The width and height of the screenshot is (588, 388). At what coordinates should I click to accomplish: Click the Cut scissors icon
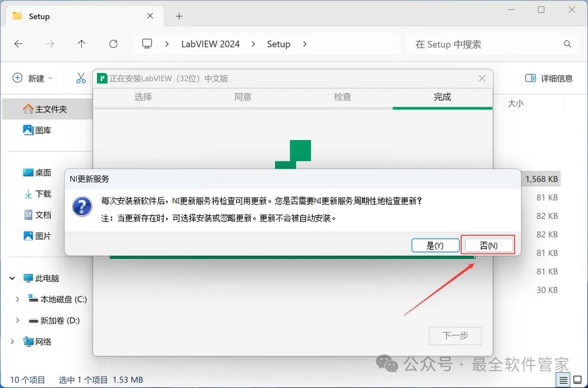click(81, 78)
